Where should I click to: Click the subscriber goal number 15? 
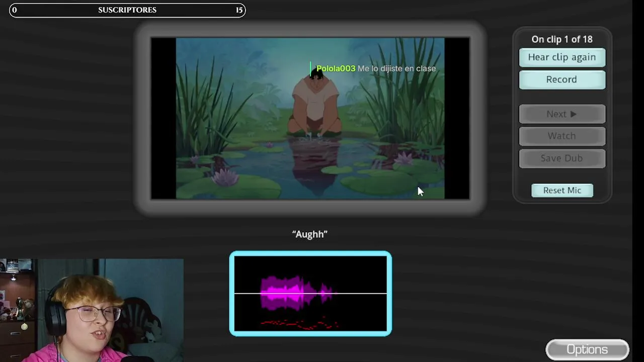tap(239, 10)
